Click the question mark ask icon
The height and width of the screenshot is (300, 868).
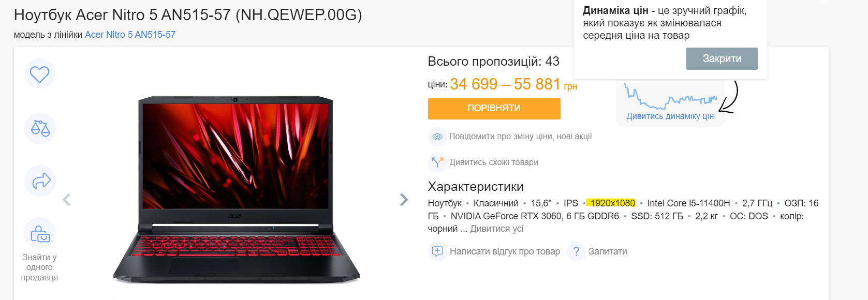[576, 251]
